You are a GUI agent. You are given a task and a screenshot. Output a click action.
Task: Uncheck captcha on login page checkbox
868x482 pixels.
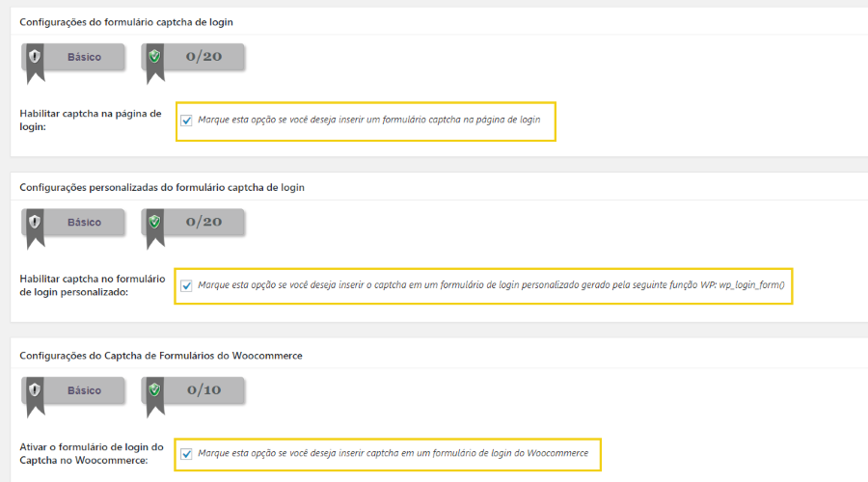coord(186,120)
